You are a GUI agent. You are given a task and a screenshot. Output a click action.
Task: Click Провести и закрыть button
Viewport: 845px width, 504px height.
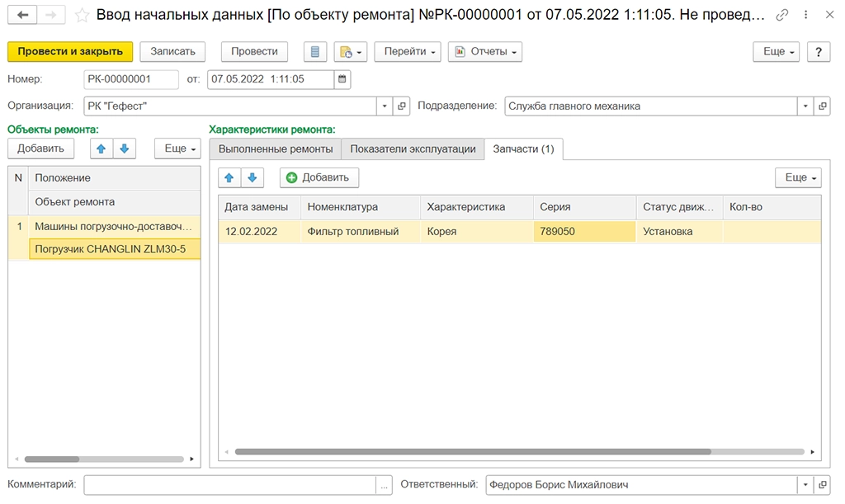(70, 51)
